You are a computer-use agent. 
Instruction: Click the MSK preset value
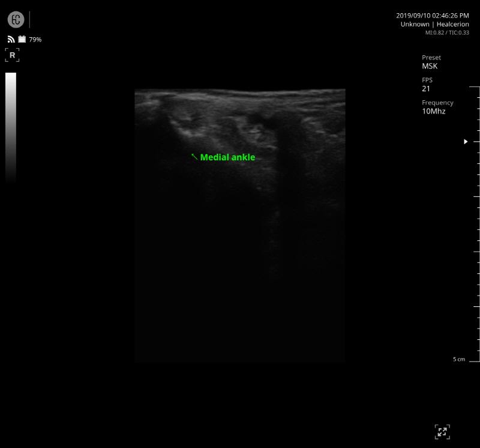pyautogui.click(x=430, y=66)
